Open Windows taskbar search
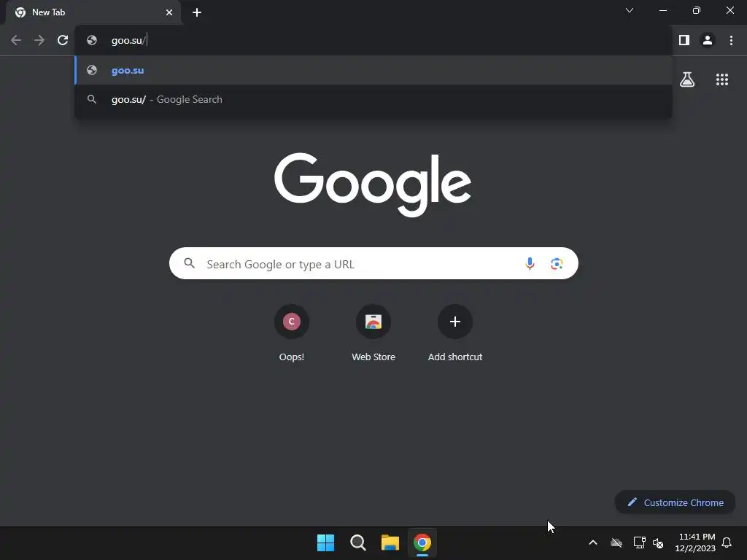Screen dimensions: 747x560 (x=357, y=542)
